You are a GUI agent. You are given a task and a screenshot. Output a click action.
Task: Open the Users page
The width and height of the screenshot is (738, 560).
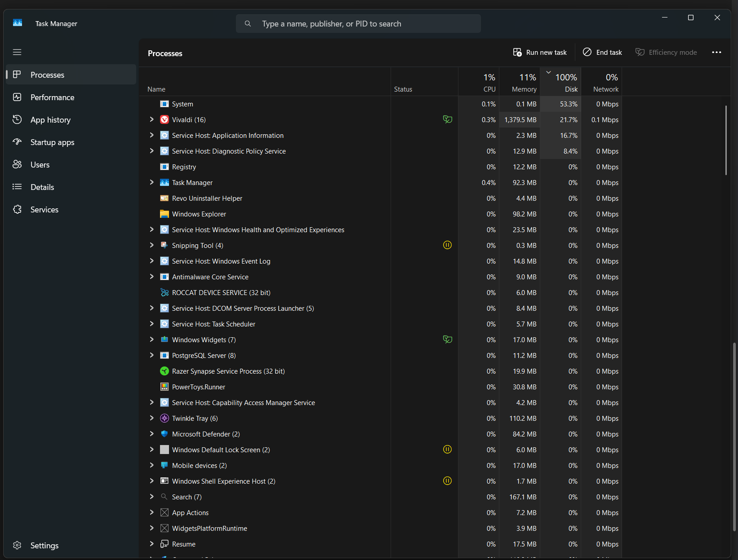[x=71, y=164]
